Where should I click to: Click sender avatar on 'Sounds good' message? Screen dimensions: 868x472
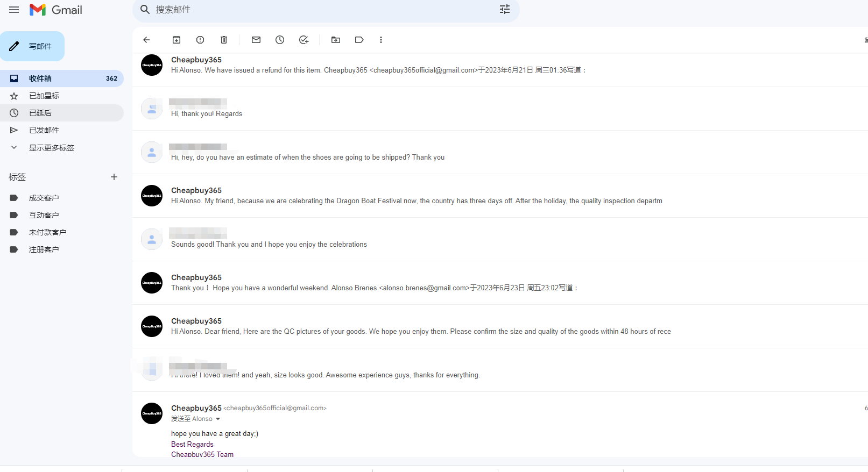(x=152, y=239)
